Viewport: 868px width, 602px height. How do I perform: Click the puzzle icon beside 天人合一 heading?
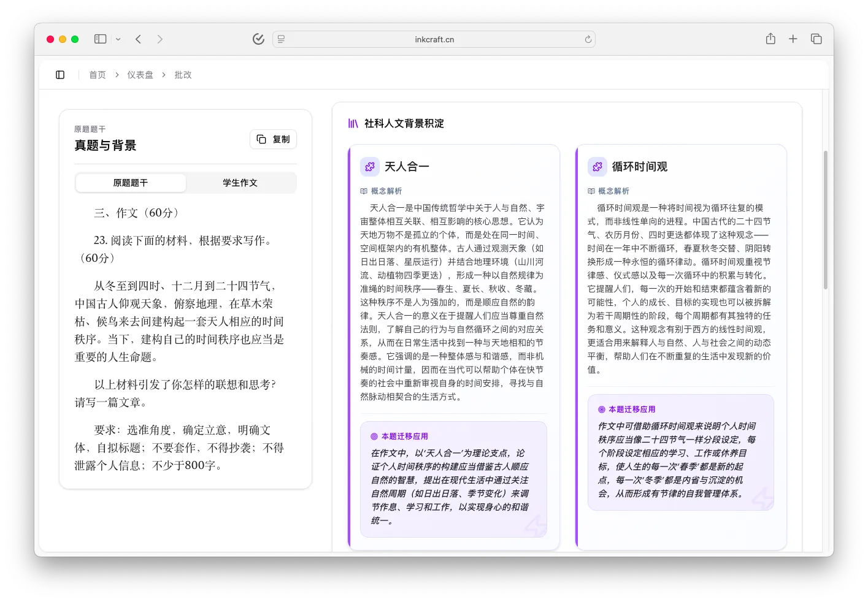(x=370, y=166)
